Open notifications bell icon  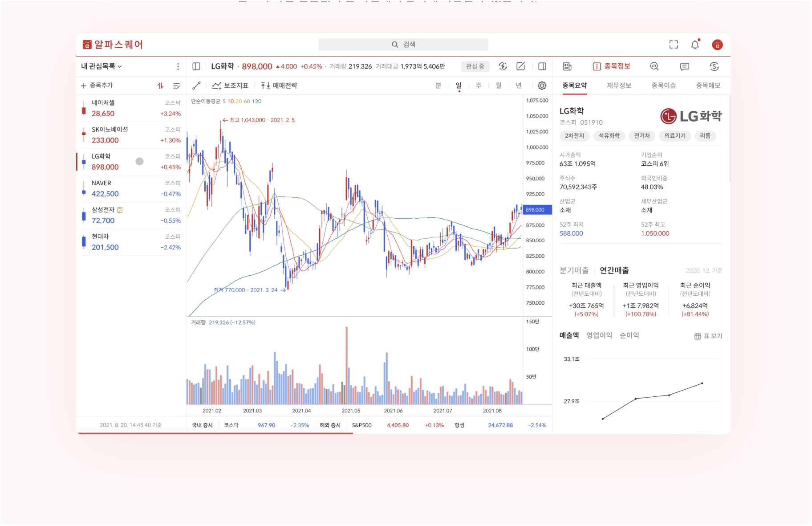click(x=695, y=44)
